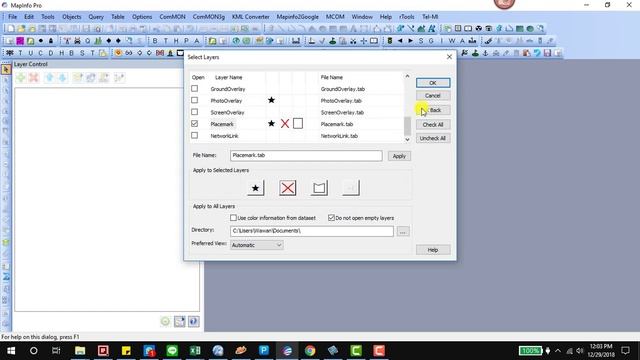This screenshot has height=360, width=640.
Task: Check the PhotoOverlay open checkbox
Action: [195, 100]
